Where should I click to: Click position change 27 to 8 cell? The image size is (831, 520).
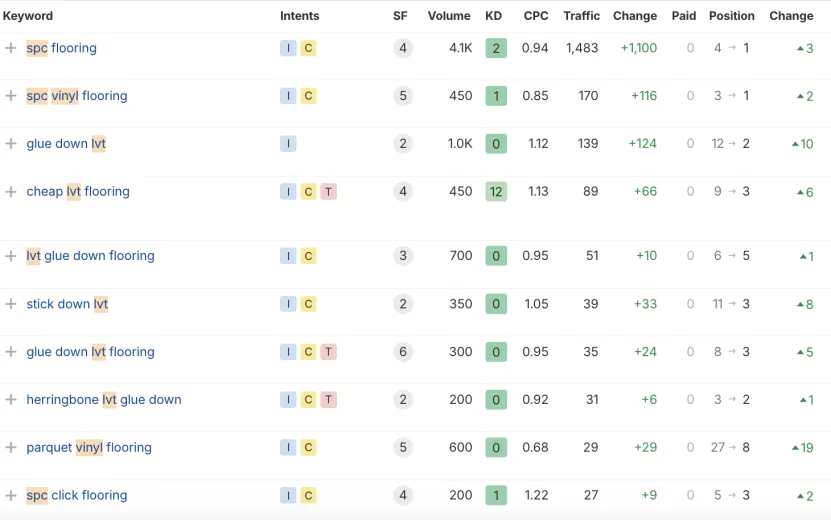(730, 448)
